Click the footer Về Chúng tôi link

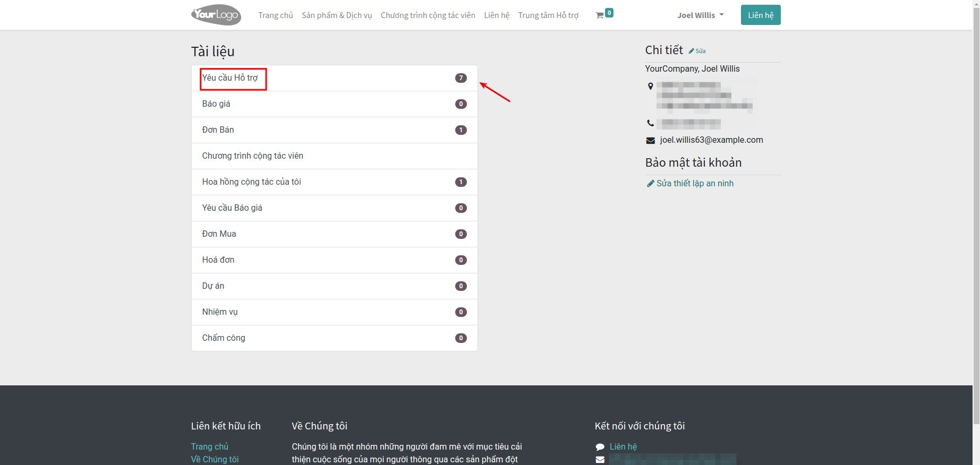pos(215,459)
